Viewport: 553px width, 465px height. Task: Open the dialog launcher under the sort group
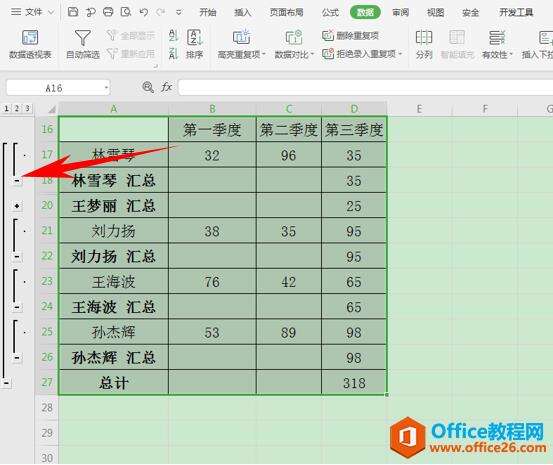click(155, 66)
